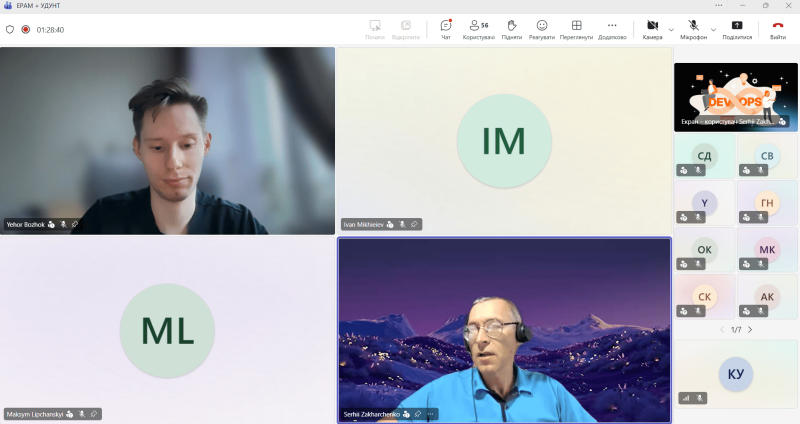Select the shared DevOps screen thumbnail

735,97
